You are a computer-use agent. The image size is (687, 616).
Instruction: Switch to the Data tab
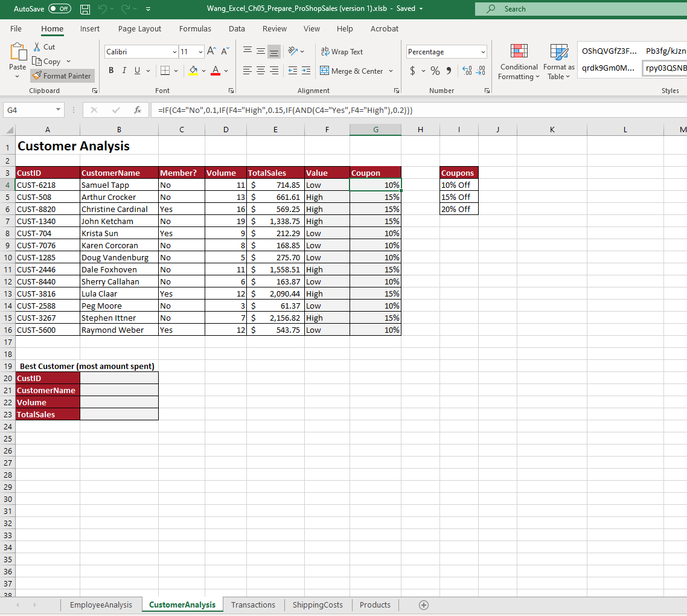(x=237, y=28)
